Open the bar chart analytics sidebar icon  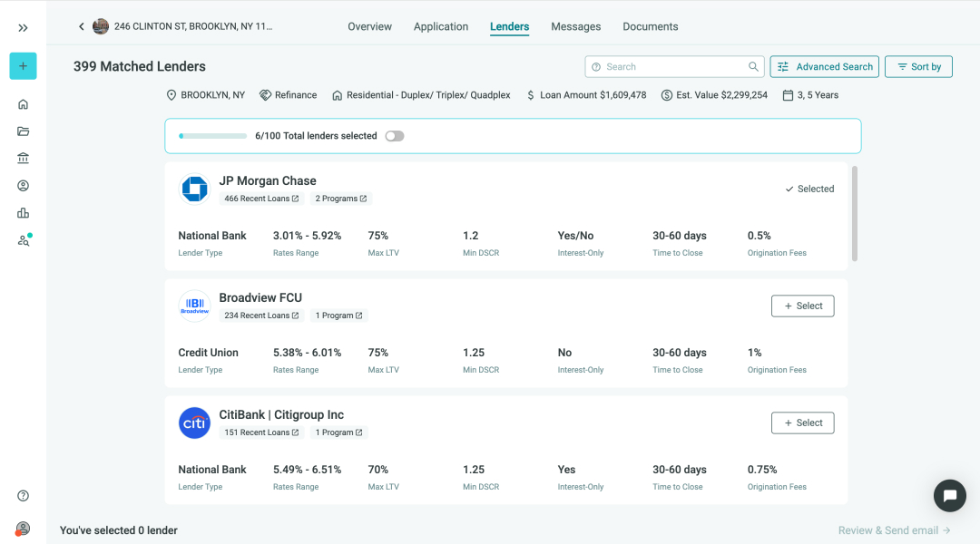point(23,213)
